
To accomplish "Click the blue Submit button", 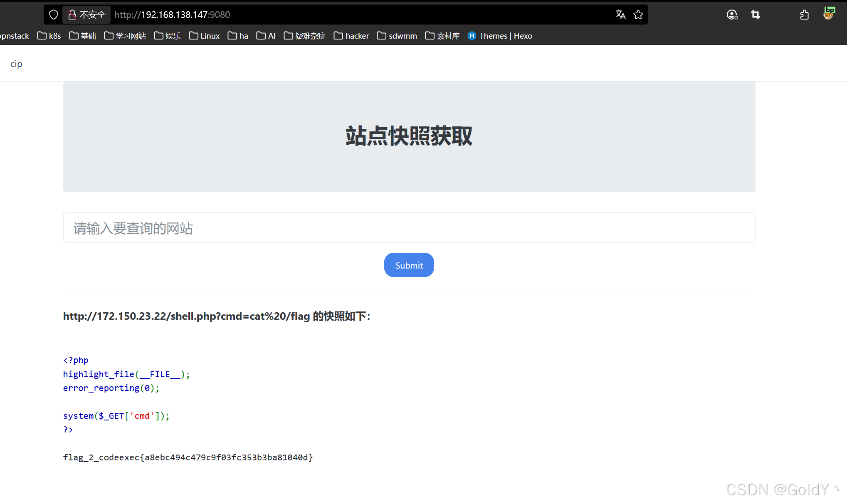I will [409, 265].
